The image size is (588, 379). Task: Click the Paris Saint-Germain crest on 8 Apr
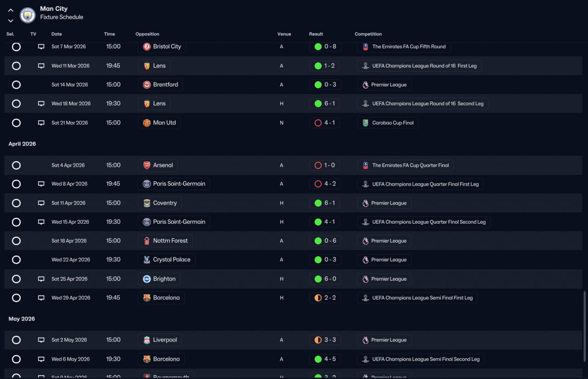coord(147,184)
